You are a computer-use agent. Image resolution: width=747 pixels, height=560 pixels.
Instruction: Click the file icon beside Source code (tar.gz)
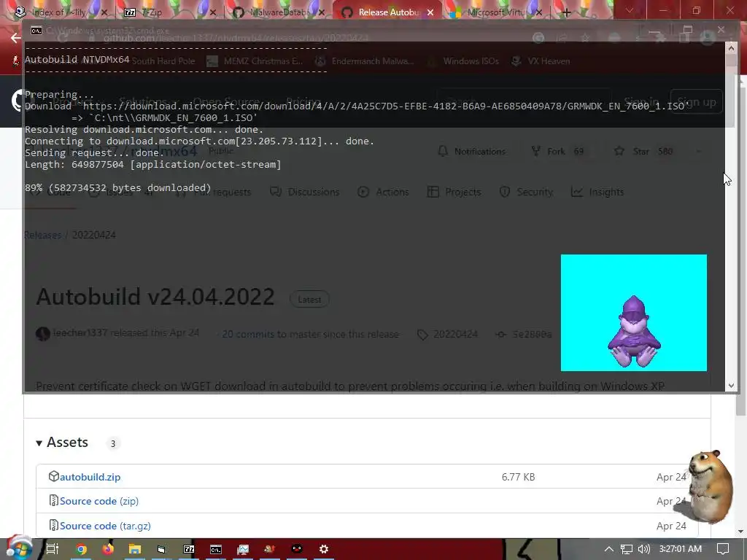coord(53,525)
